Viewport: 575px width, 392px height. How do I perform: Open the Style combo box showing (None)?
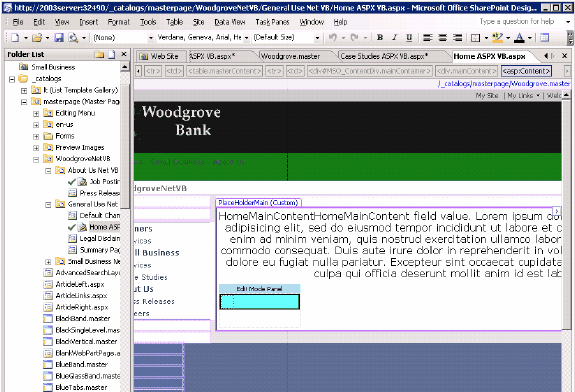(x=124, y=37)
